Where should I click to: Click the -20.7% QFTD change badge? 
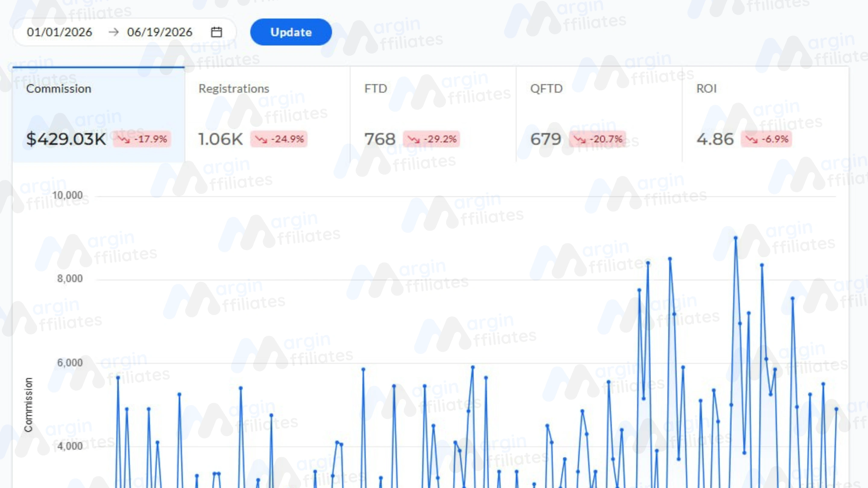click(597, 139)
